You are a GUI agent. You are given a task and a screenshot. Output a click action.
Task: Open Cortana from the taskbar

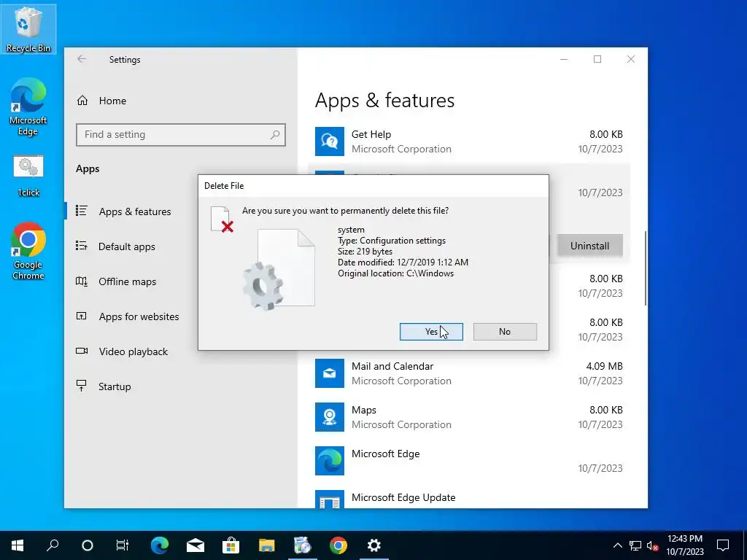click(88, 545)
